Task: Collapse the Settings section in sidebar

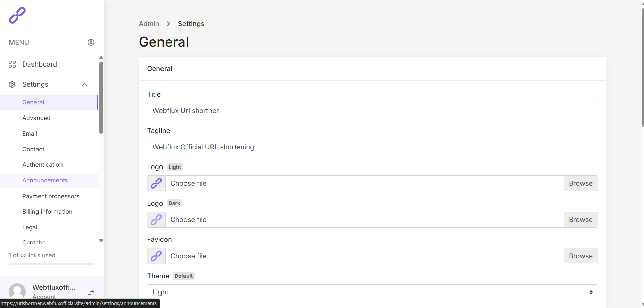Action: pyautogui.click(x=84, y=84)
